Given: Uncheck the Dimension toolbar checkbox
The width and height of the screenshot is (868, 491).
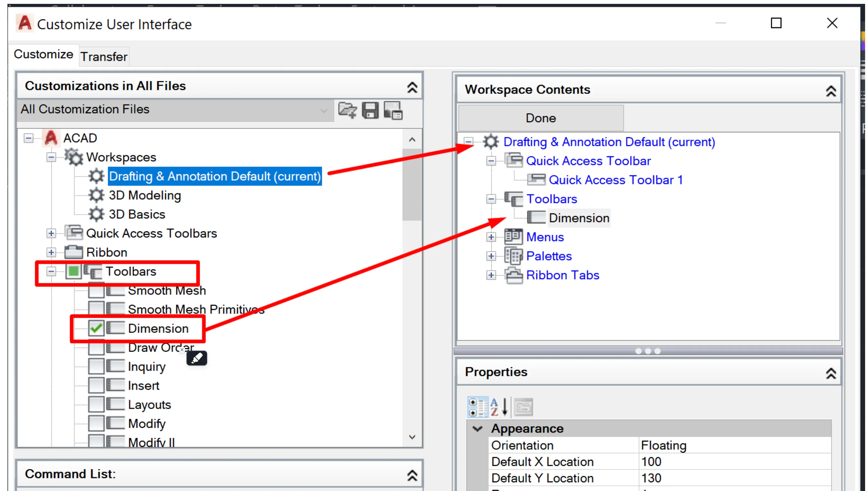Looking at the screenshot, I should (97, 328).
